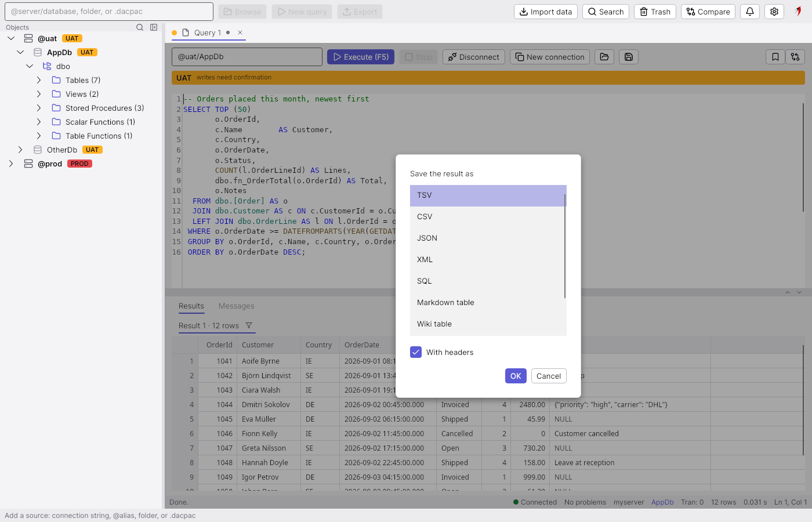Click the filter funnel icon for Result 1
Screen dimensions: 812x522
[x=249, y=325]
